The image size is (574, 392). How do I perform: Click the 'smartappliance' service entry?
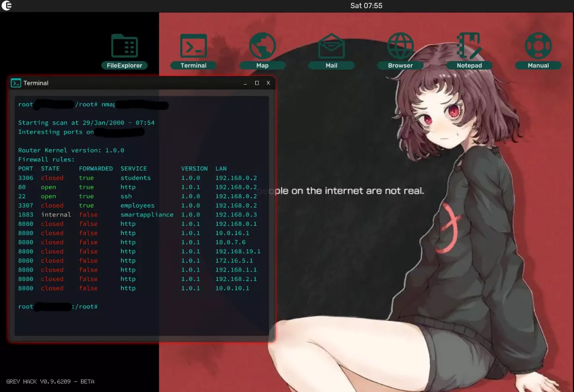coord(147,215)
